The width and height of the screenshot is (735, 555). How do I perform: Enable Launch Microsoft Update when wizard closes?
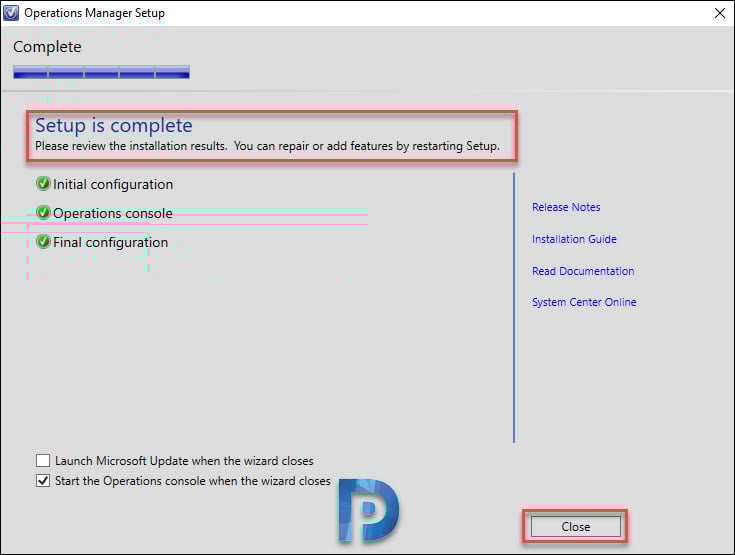43,461
